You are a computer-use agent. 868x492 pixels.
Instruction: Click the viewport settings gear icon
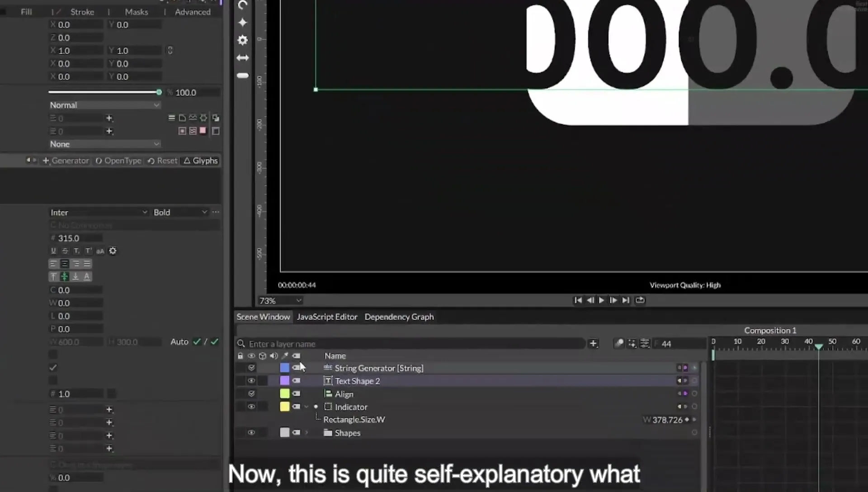[x=243, y=40]
